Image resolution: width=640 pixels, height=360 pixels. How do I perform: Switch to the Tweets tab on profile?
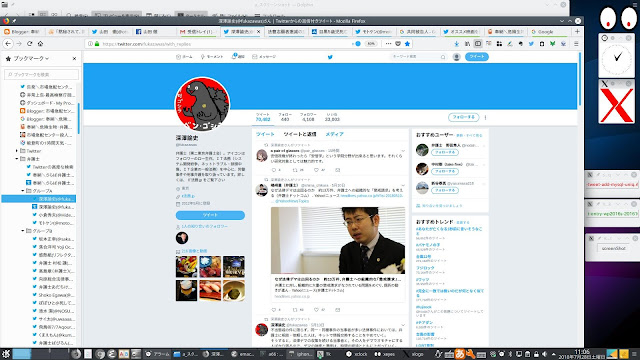coord(265,134)
